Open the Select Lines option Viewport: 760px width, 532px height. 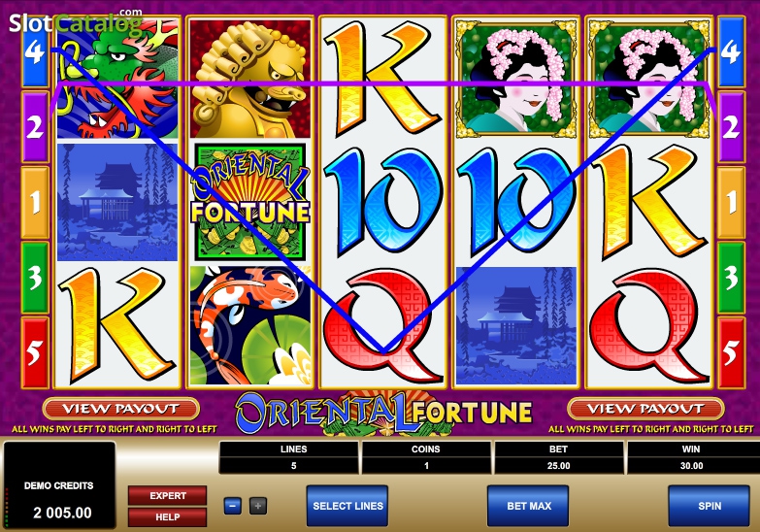347,506
